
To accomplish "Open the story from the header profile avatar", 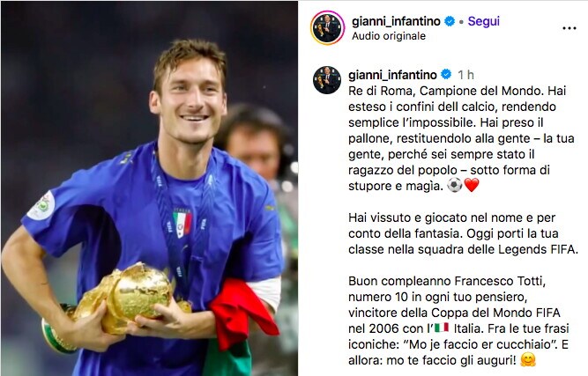I will coord(327,27).
